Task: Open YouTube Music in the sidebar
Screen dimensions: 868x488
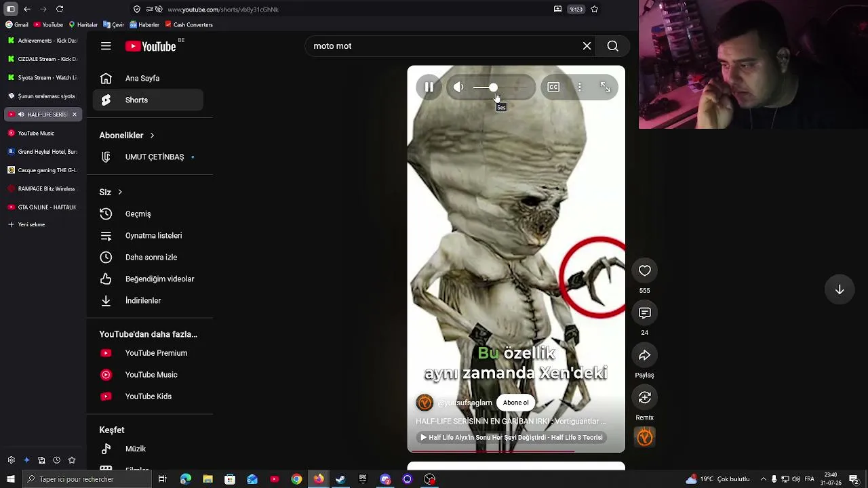Action: coord(148,375)
